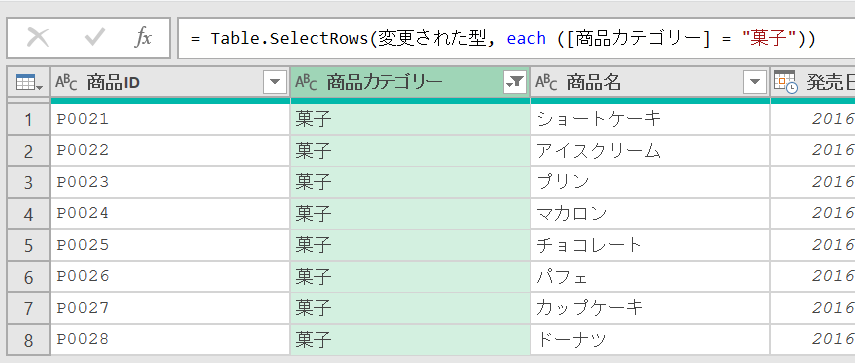Click the チョコレート product name cell
855x363 pixels.
point(650,246)
